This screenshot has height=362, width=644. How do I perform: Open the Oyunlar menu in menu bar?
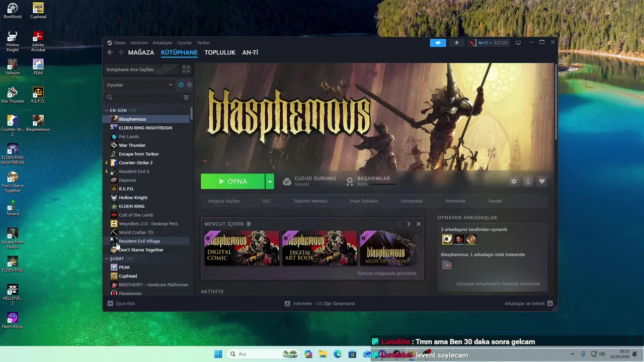185,43
